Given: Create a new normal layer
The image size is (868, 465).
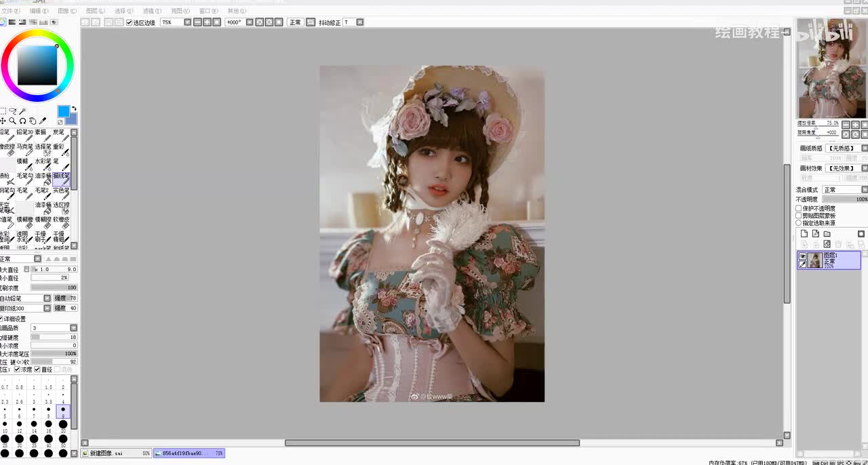Looking at the screenshot, I should (x=804, y=234).
